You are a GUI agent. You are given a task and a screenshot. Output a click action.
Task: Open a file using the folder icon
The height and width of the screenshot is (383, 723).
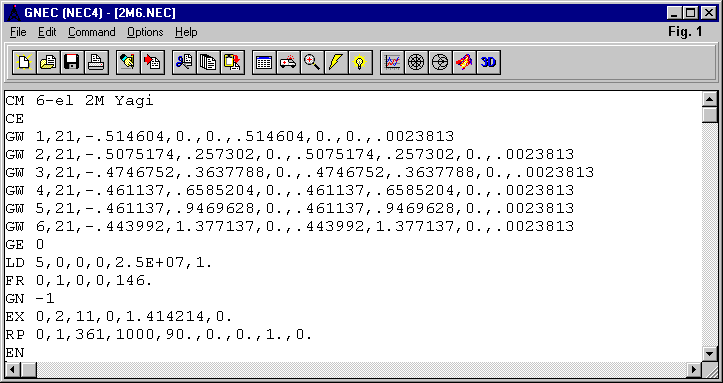(48, 62)
